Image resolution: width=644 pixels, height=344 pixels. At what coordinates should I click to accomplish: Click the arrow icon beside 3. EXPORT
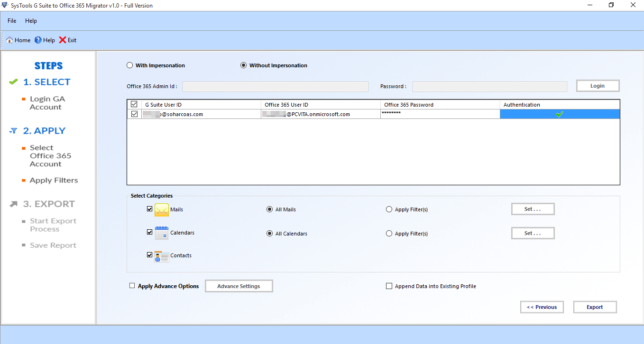pyautogui.click(x=14, y=204)
